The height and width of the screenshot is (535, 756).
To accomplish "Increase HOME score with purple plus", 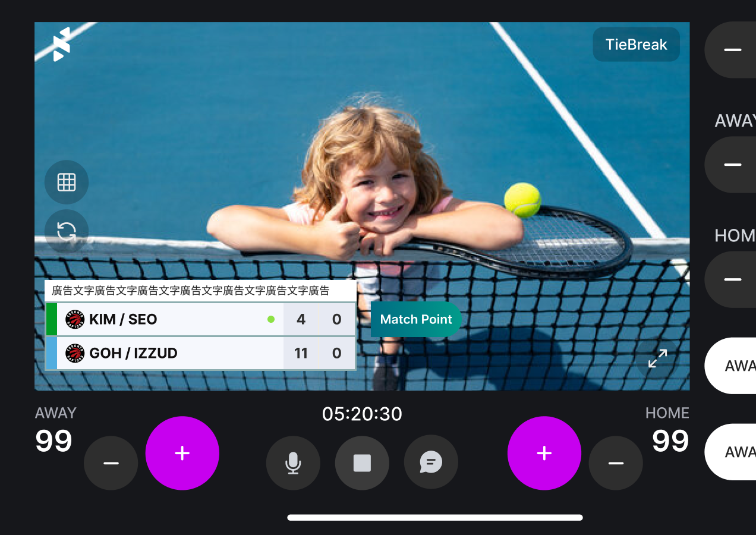I will [544, 453].
